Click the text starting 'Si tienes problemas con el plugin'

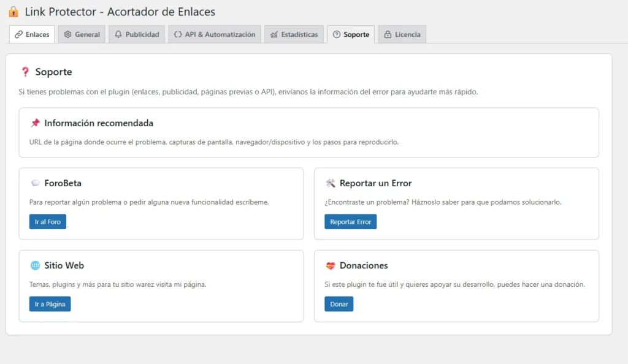(x=248, y=91)
